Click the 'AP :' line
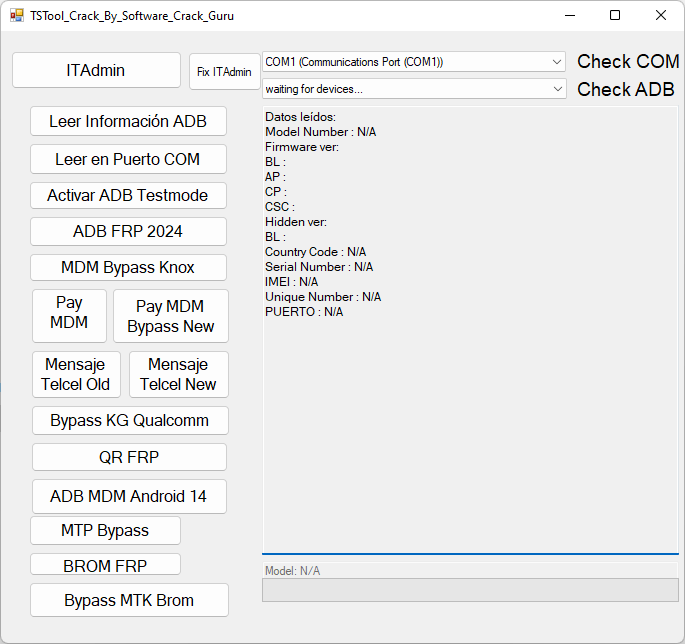 pos(275,177)
